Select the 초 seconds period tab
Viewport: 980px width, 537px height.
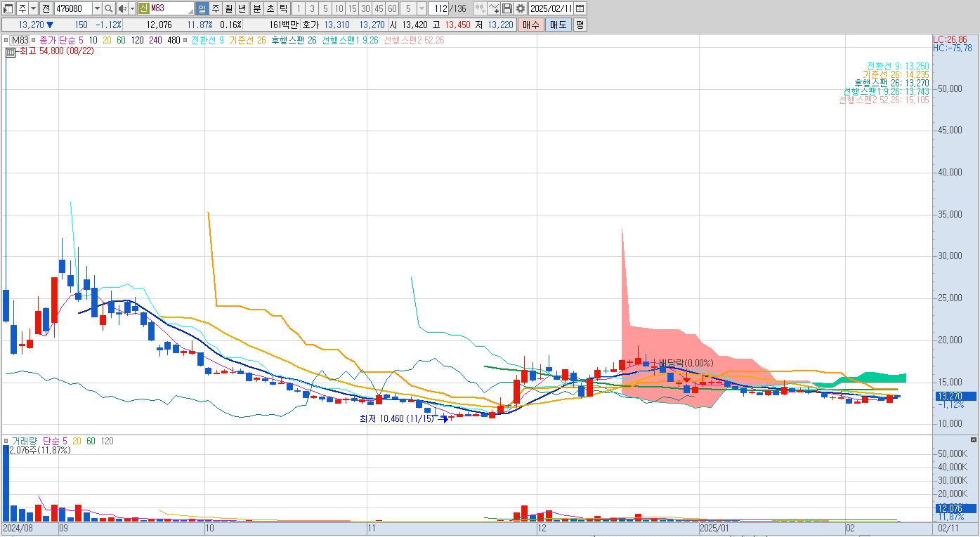[x=270, y=8]
